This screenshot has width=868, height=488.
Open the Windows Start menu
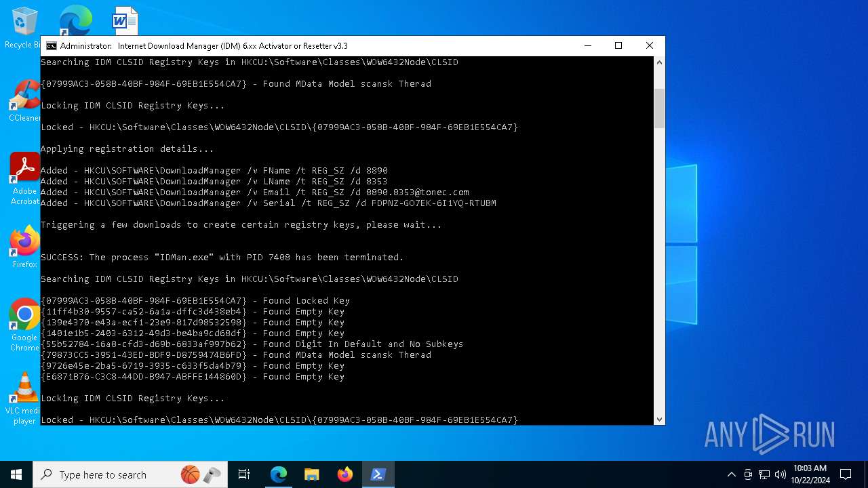pos(16,474)
